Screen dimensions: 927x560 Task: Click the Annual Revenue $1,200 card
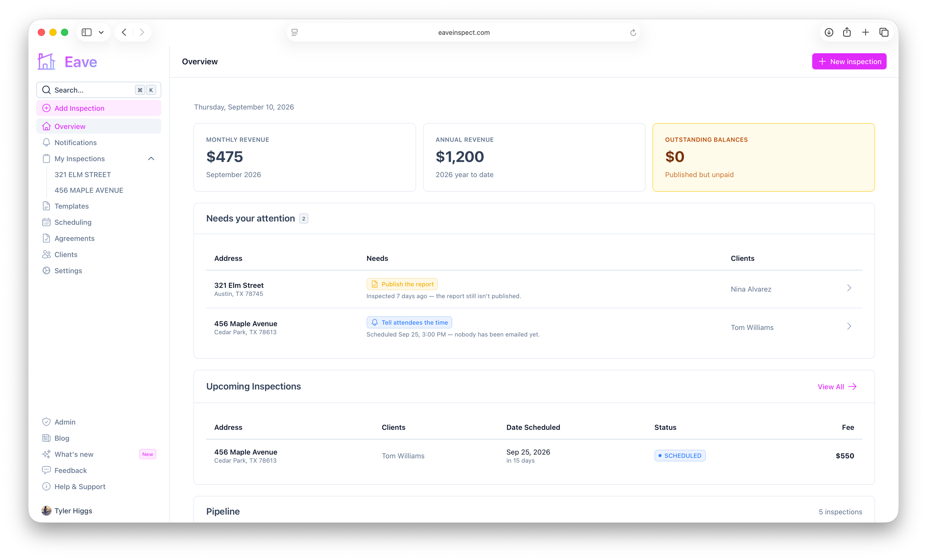click(x=534, y=157)
